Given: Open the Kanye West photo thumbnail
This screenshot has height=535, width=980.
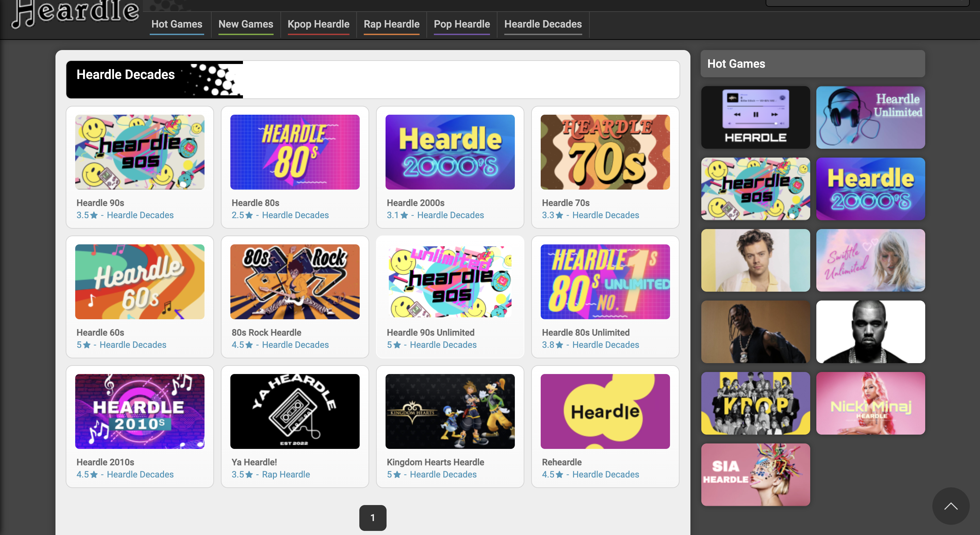Looking at the screenshot, I should [x=870, y=332].
